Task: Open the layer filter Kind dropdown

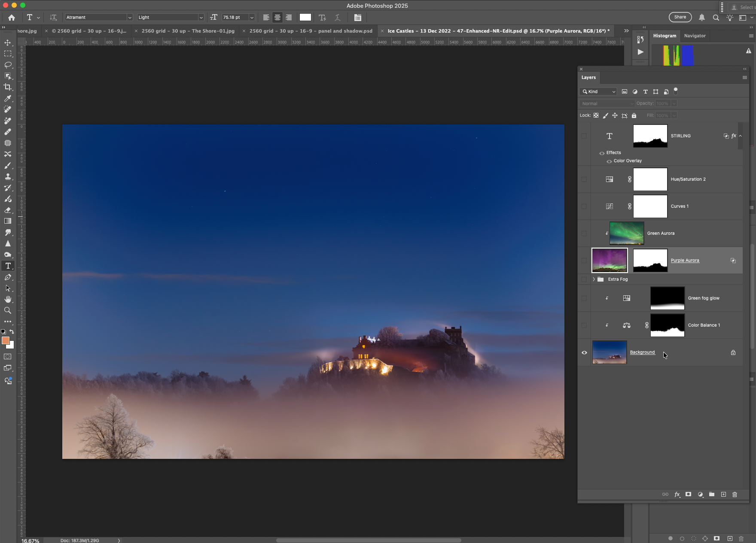Action: click(599, 92)
